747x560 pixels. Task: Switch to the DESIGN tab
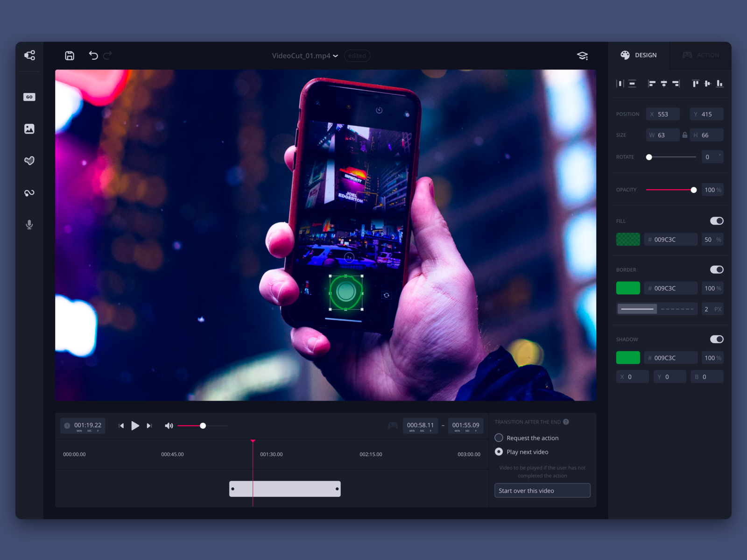coord(640,55)
